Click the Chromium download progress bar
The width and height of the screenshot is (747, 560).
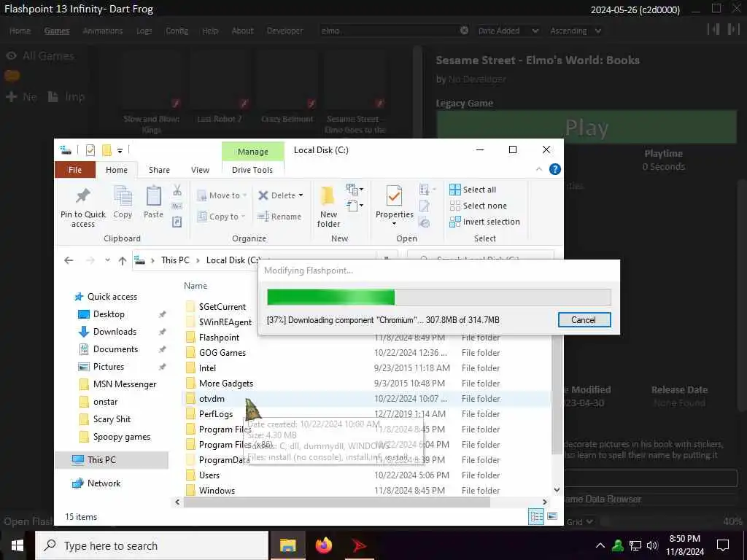pos(438,297)
